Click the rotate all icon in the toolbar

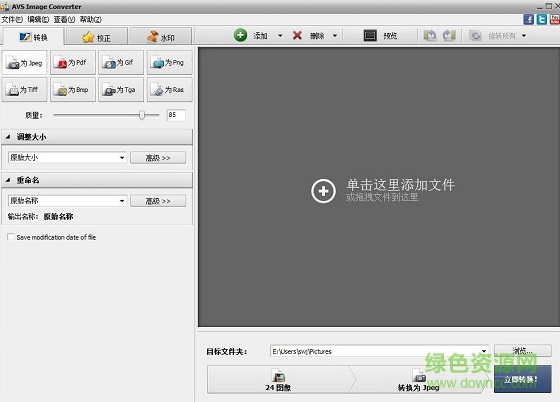tap(475, 36)
